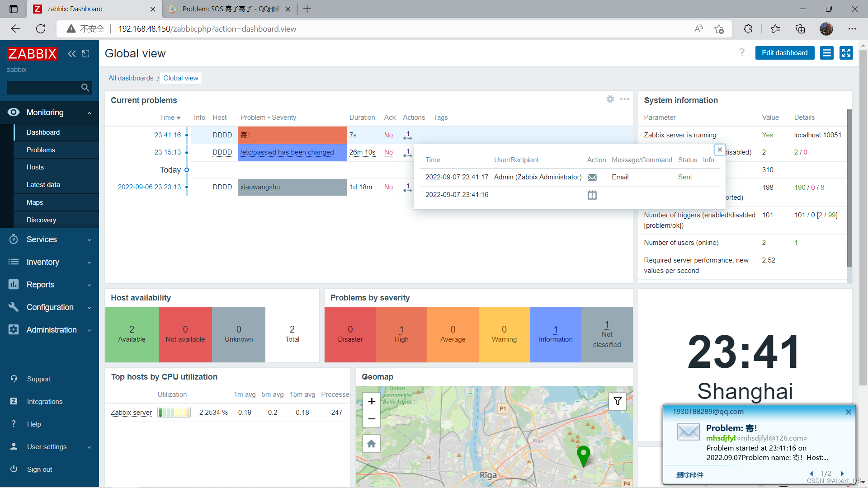Image resolution: width=868 pixels, height=488 pixels.
Task: Expand the Reports menu section
Action: [x=49, y=285]
